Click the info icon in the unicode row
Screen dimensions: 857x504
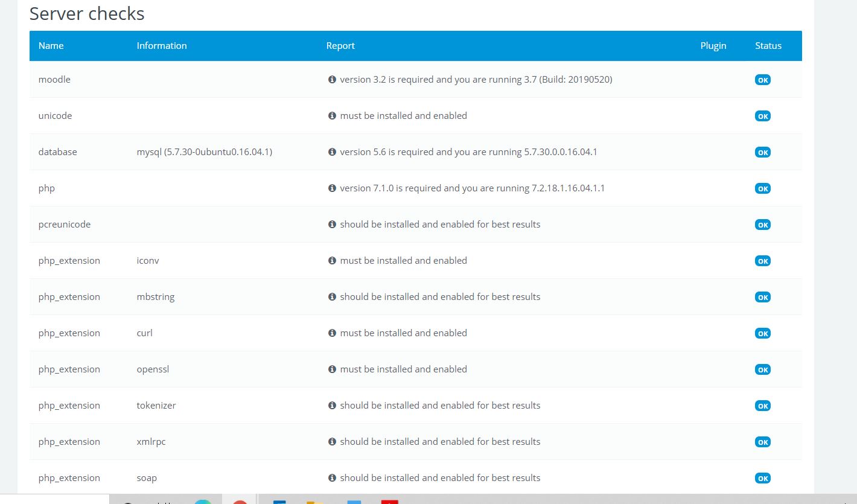point(332,115)
